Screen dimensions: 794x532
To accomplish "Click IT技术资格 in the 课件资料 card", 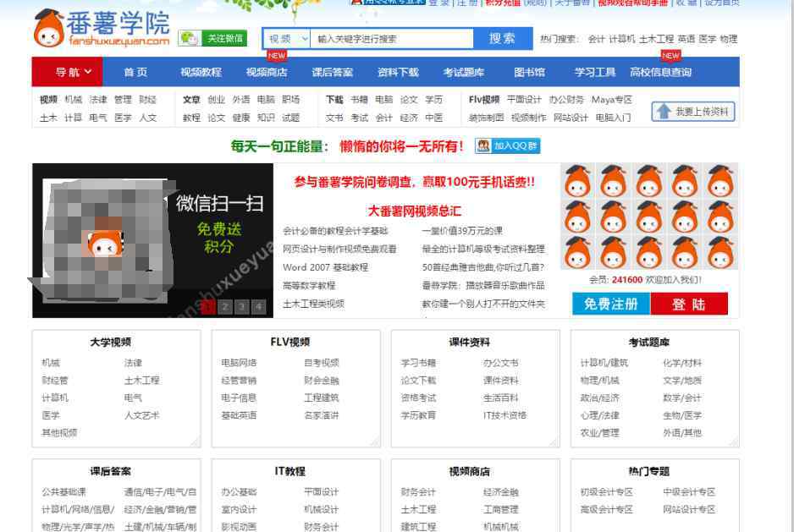I will (505, 415).
